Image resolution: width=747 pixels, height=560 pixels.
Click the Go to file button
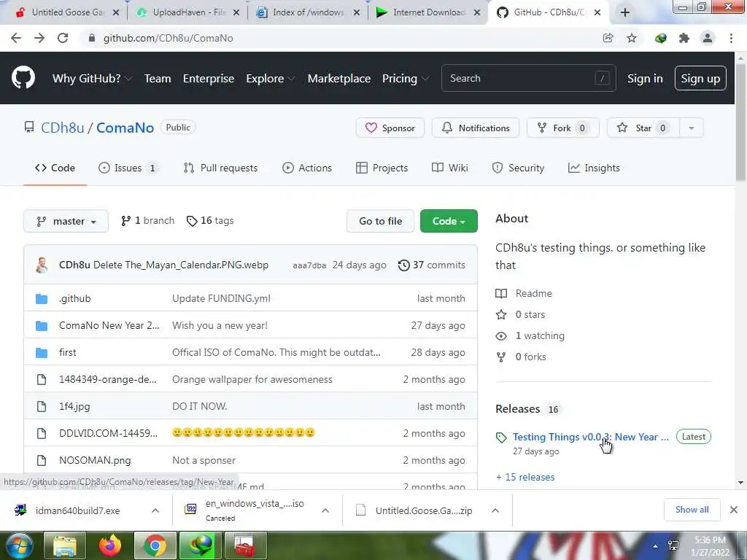point(381,221)
